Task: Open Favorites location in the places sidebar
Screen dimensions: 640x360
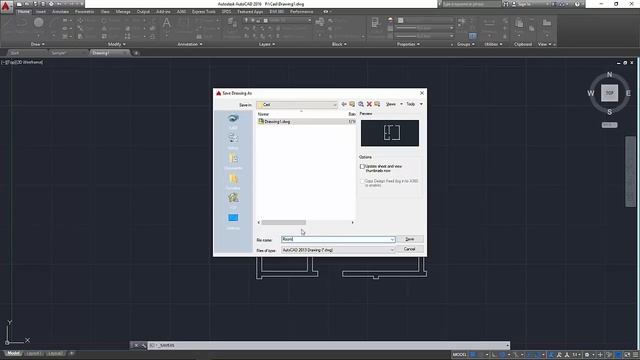Action: coord(233,181)
